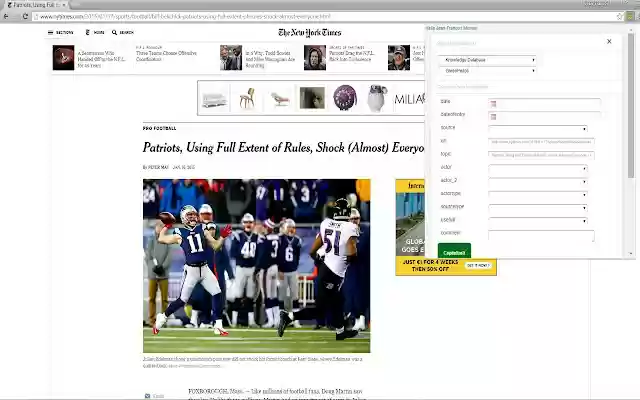Click the capture panel vertical scrollbar
The height and width of the screenshot is (400, 640).
click(631, 106)
